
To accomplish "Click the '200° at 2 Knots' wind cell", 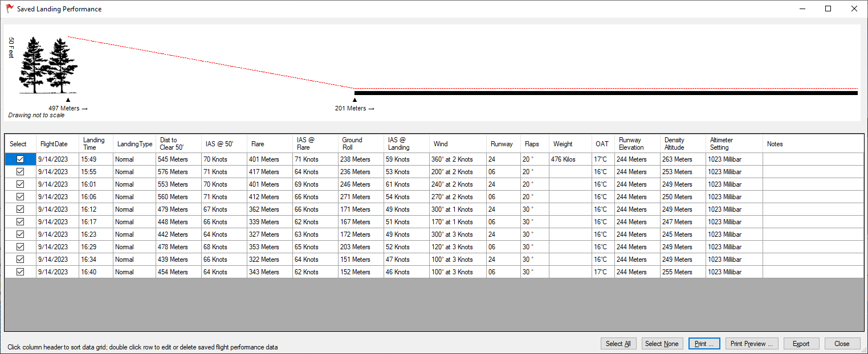I will [x=458, y=172].
